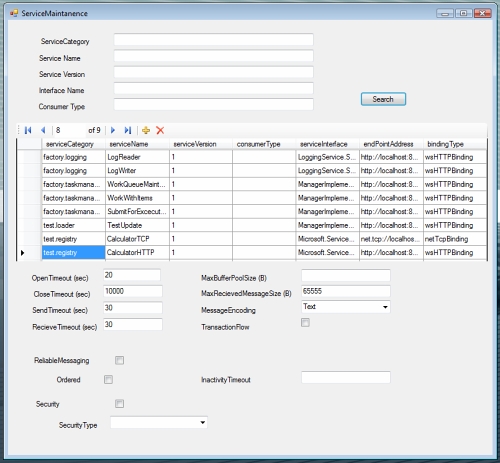Screen dimensions: 500x463
Task: Click the ServiceMaintanence window title icon
Action: (14, 13)
